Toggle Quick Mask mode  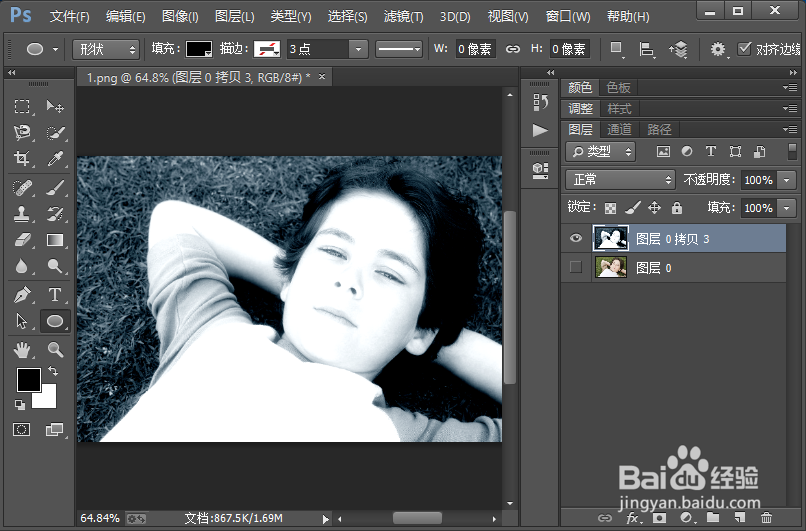pos(22,429)
